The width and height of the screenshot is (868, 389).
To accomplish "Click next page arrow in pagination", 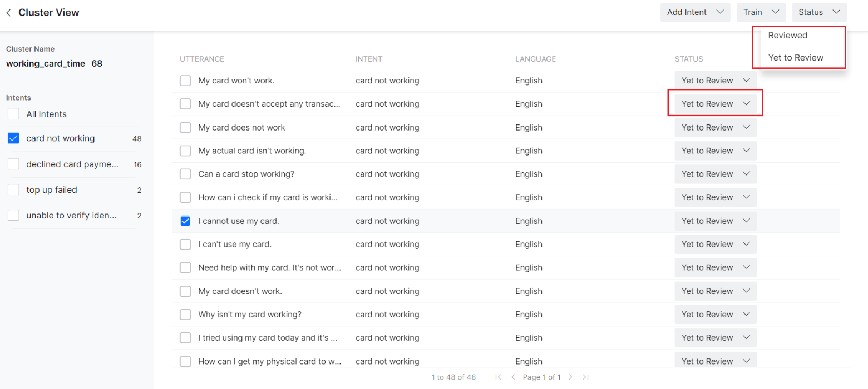I will [570, 377].
